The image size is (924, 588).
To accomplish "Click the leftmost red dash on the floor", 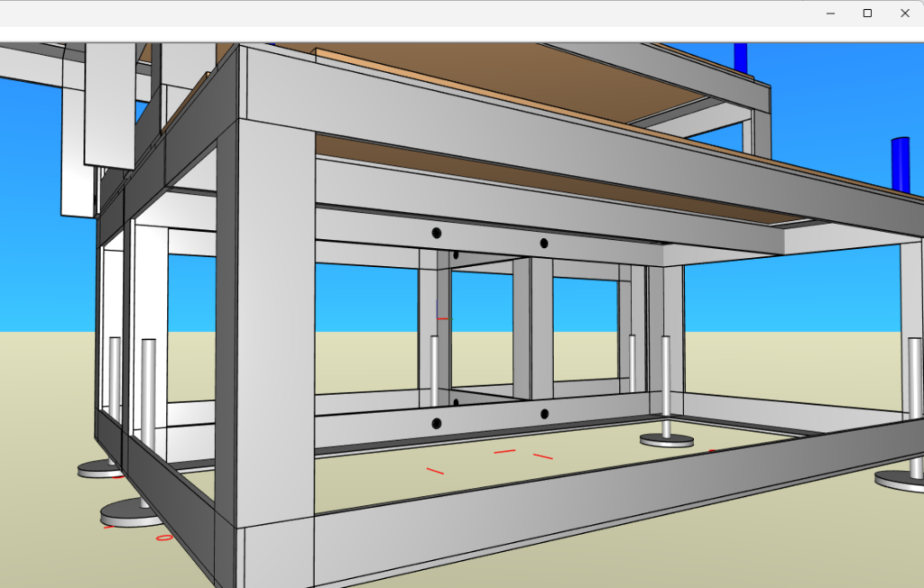I will pos(435,470).
